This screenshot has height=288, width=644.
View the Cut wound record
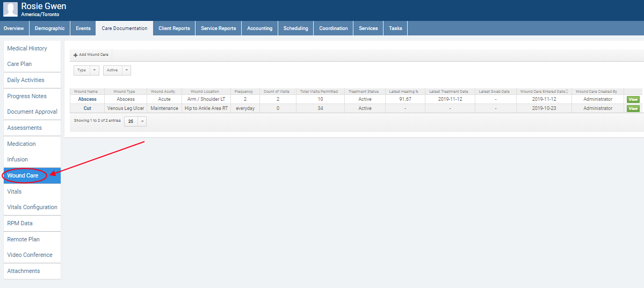(633, 109)
